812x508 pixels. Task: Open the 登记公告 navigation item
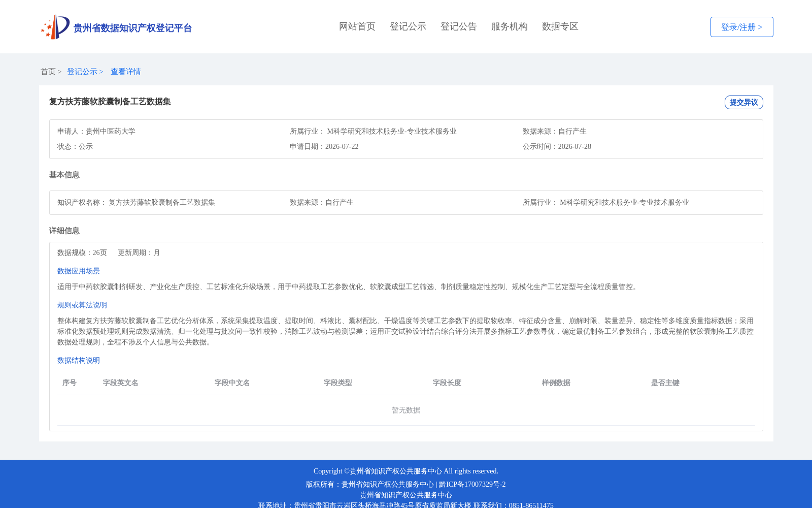pos(459,26)
